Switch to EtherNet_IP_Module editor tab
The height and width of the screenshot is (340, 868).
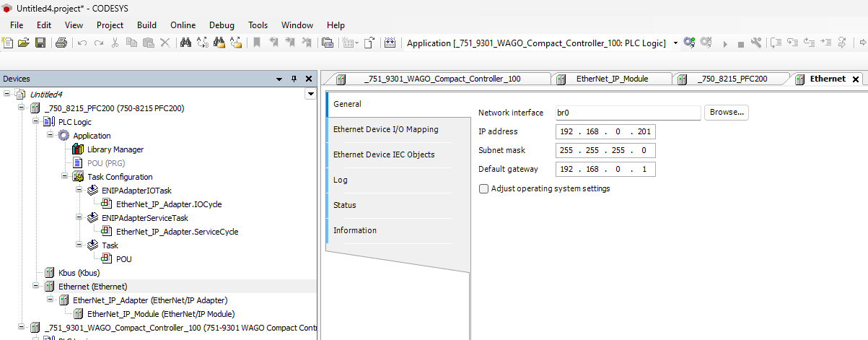(612, 79)
